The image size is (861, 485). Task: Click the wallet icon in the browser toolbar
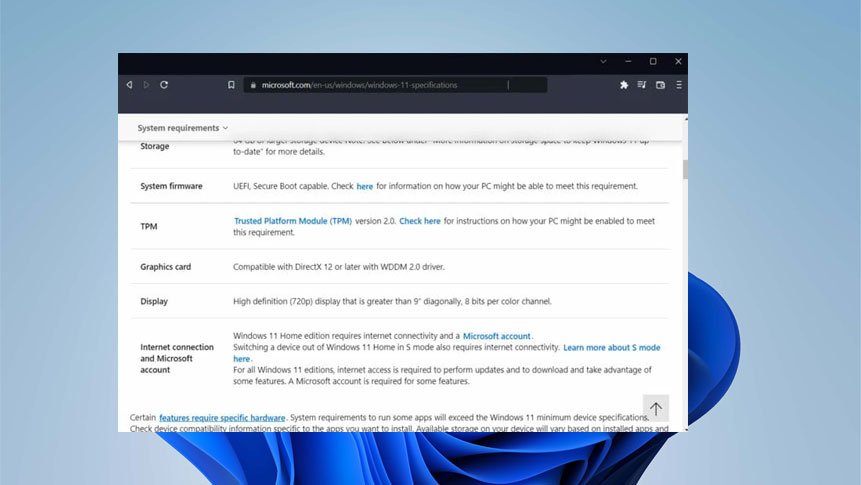(660, 85)
